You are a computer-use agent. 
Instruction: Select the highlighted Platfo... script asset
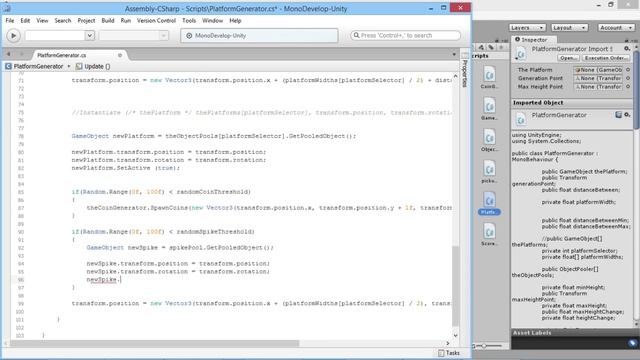[489, 203]
